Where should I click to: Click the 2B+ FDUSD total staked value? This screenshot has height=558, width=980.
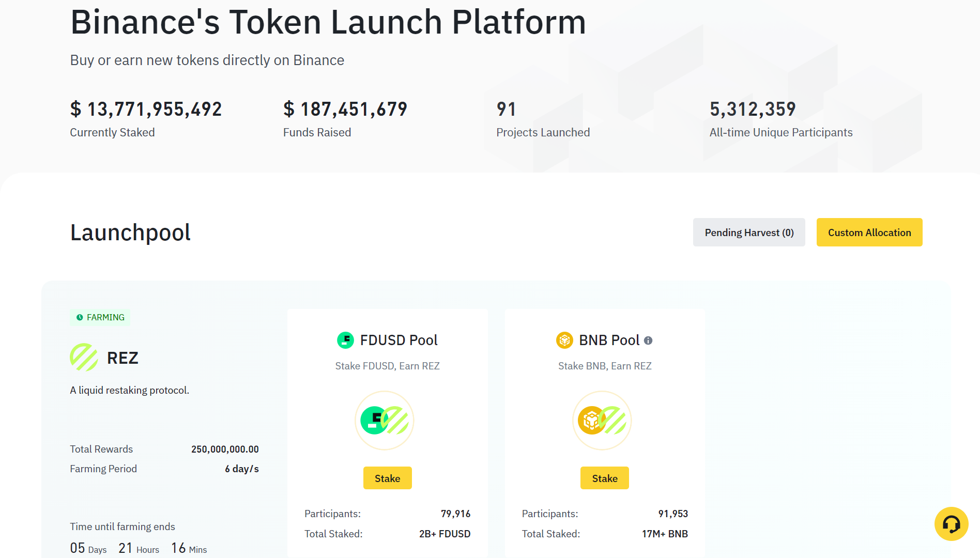pos(445,534)
